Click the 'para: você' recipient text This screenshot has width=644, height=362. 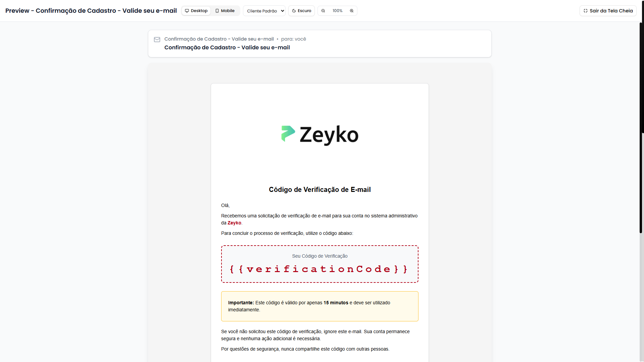point(293,39)
